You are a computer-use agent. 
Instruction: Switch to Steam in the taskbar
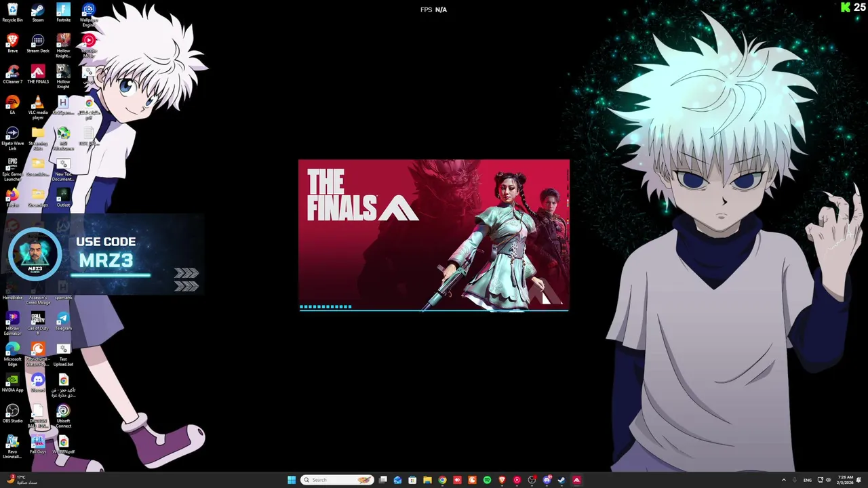(x=561, y=480)
